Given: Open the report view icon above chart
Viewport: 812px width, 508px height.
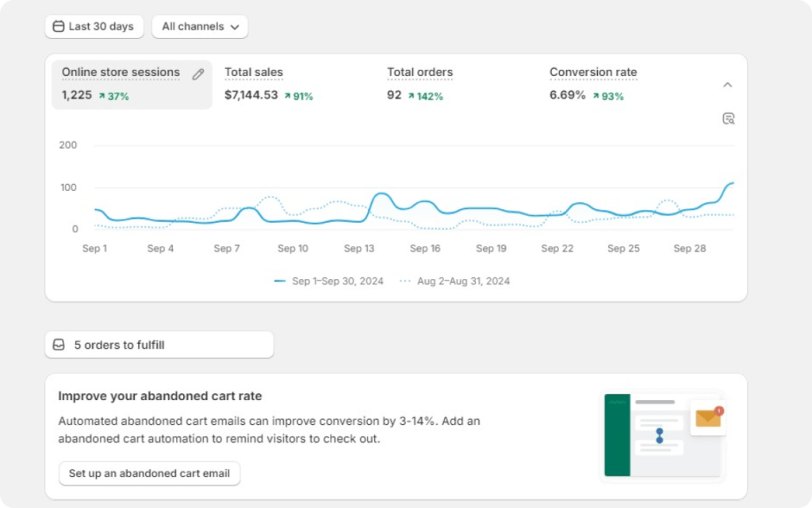Looking at the screenshot, I should coord(728,119).
